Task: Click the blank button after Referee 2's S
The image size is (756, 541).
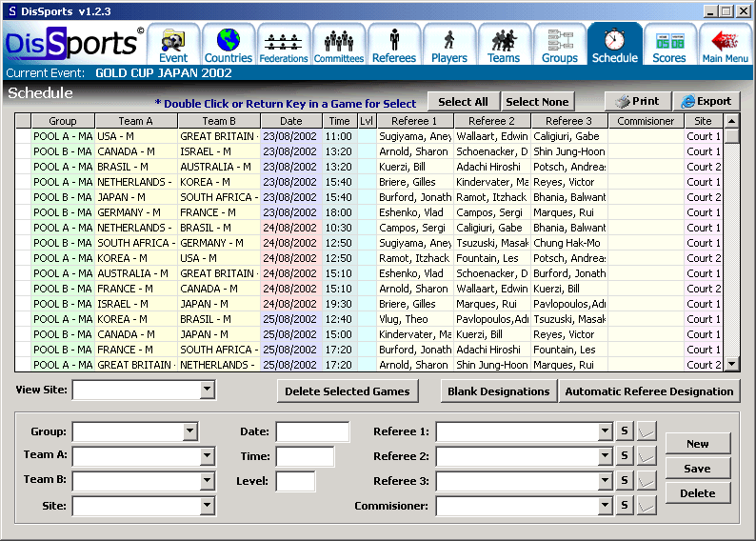Action: pos(647,455)
